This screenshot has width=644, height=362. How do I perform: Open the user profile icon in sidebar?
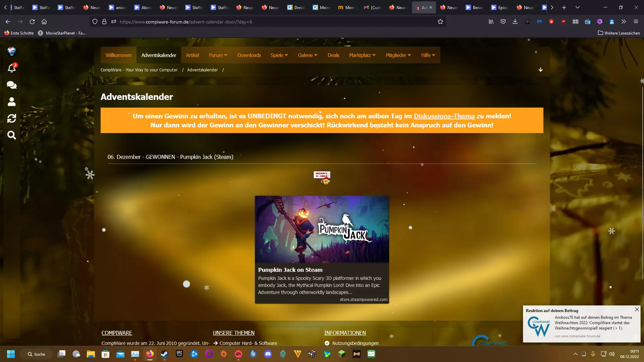pos(12,102)
